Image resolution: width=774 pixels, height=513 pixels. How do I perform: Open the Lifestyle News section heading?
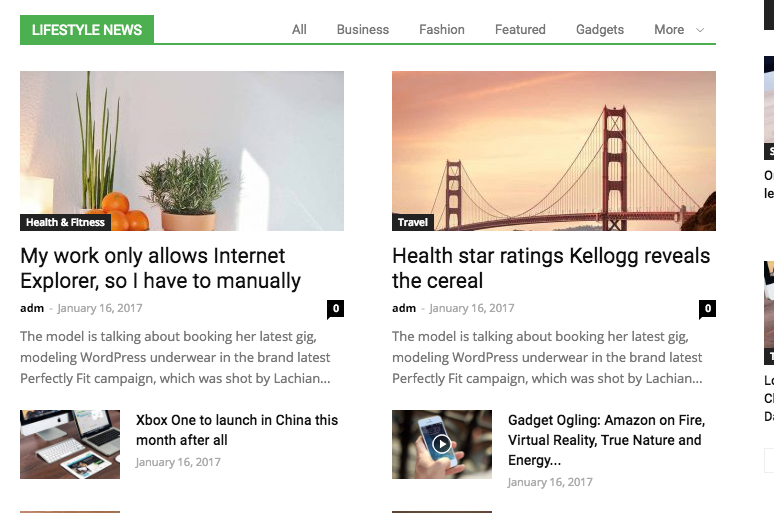pyautogui.click(x=87, y=30)
